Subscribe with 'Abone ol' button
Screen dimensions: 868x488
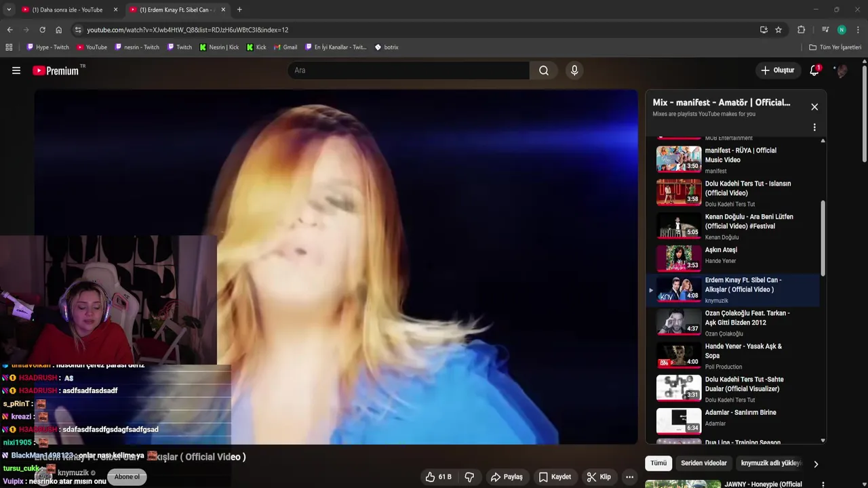pyautogui.click(x=127, y=476)
